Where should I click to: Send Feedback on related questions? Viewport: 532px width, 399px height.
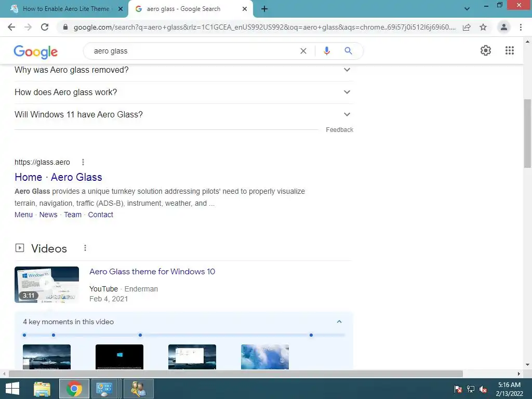pyautogui.click(x=339, y=130)
